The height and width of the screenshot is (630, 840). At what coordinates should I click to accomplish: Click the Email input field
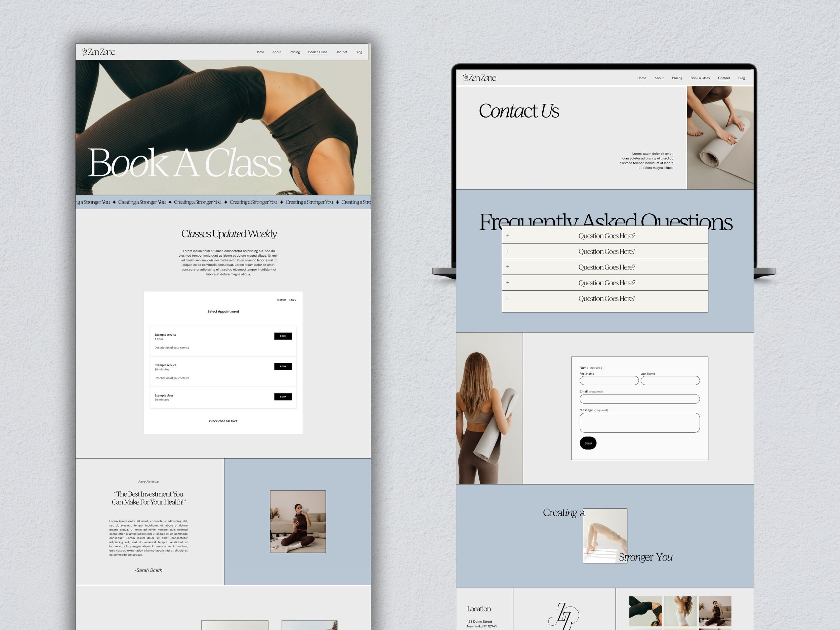click(639, 399)
